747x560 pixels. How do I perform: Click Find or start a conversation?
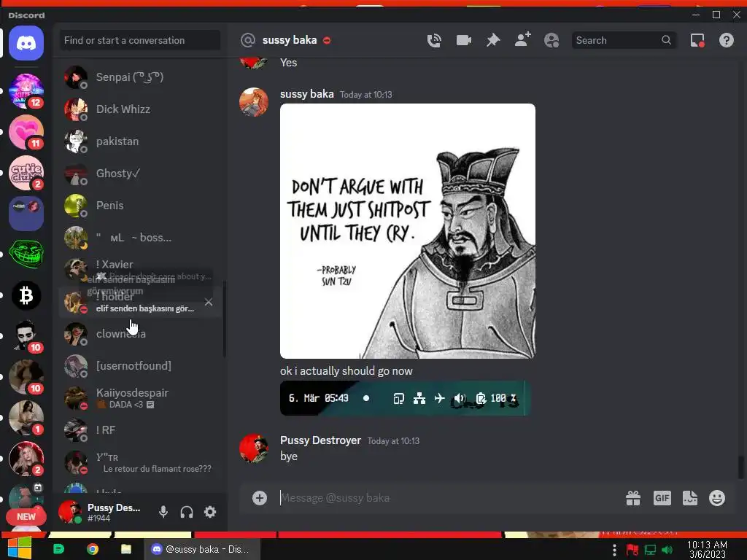[x=139, y=41]
